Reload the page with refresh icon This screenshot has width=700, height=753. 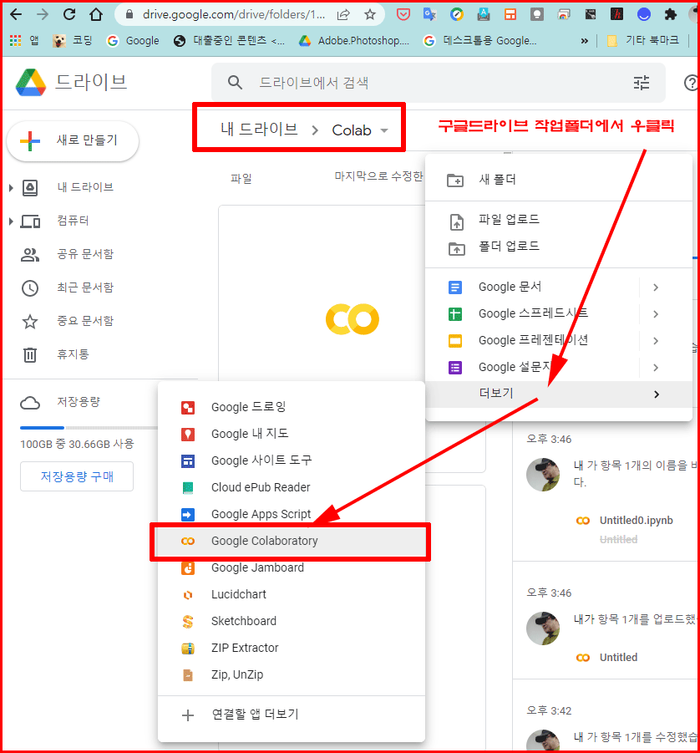point(69,14)
